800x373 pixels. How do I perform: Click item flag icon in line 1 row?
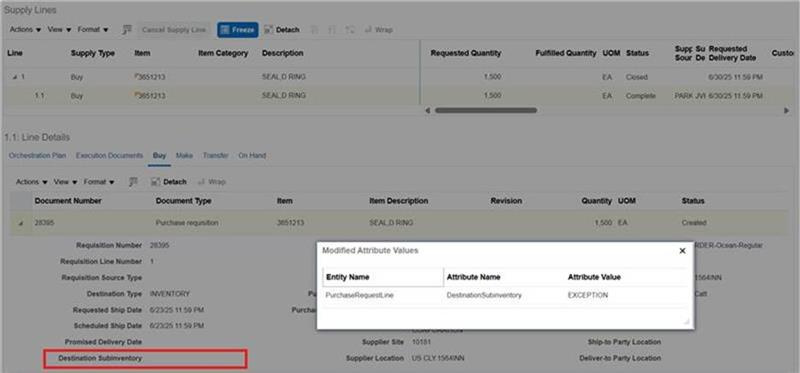(136, 76)
